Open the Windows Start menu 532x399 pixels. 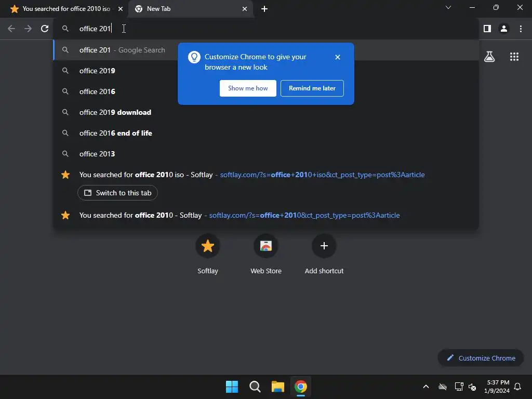pyautogui.click(x=232, y=387)
